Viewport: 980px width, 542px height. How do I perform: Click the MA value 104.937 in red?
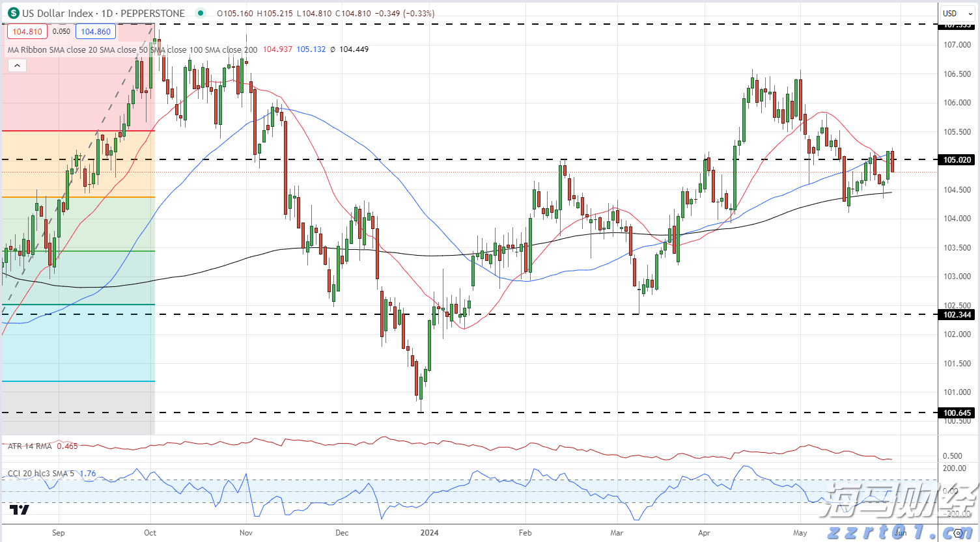[277, 49]
